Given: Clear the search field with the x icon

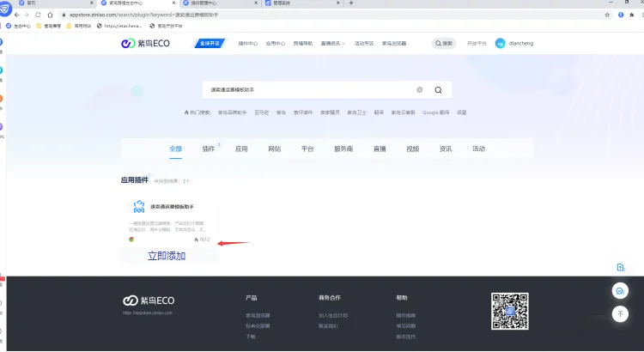Looking at the screenshot, I should pos(419,89).
